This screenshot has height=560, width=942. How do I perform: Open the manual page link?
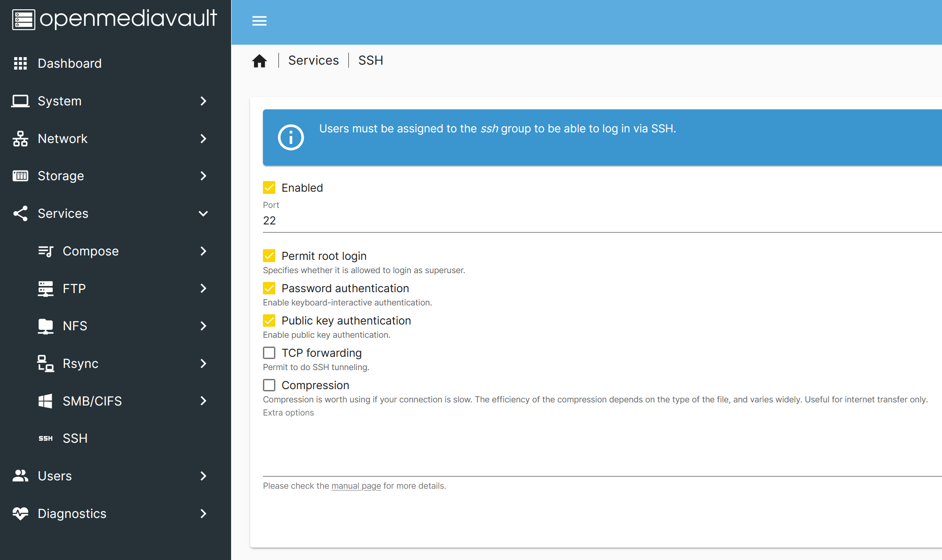pyautogui.click(x=356, y=486)
